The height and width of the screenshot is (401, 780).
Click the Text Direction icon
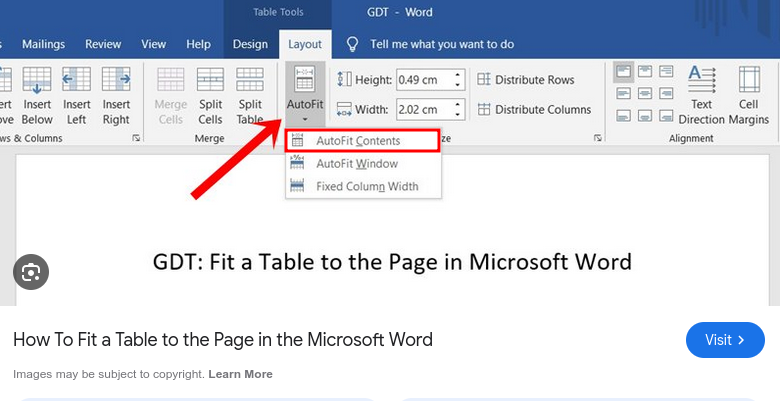click(x=702, y=80)
